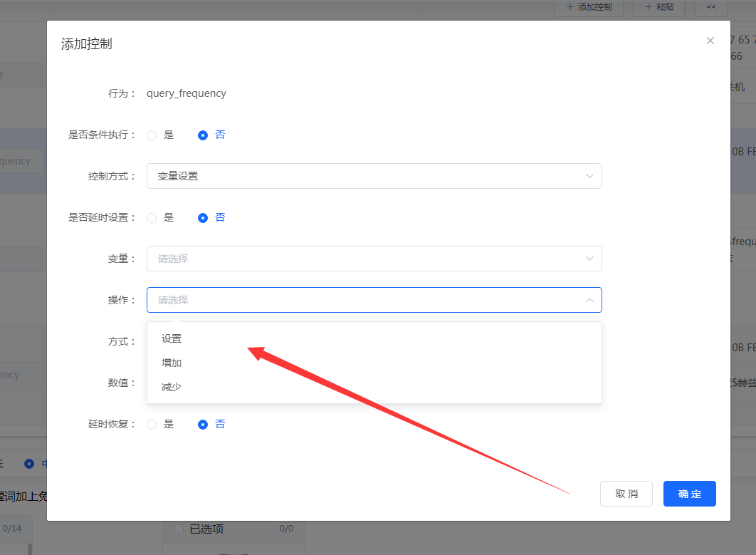Click the chevron arrow of the 操作 dropdown
Image resolution: width=756 pixels, height=555 pixels.
pyautogui.click(x=589, y=300)
